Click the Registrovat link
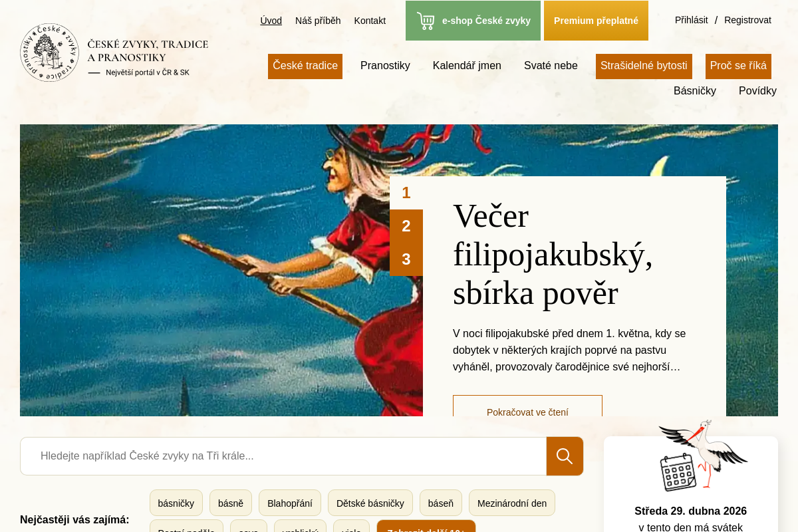Screen dimensions: 798x532 (747, 20)
